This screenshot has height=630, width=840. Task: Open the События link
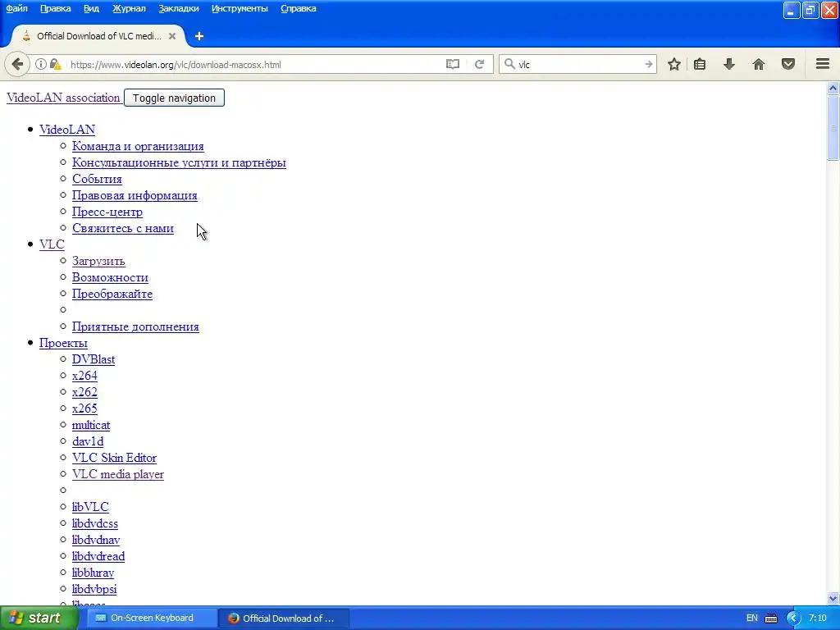(97, 179)
